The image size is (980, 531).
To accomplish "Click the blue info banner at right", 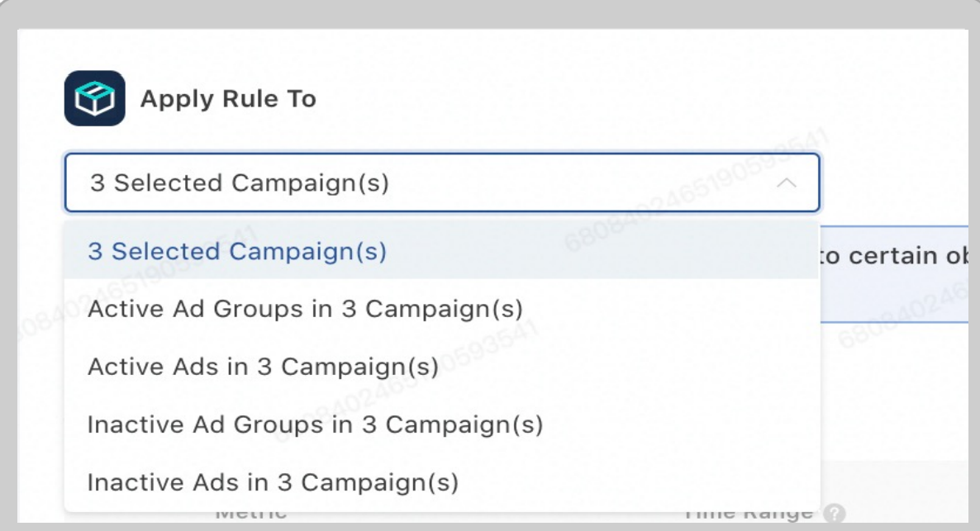I will click(892, 273).
